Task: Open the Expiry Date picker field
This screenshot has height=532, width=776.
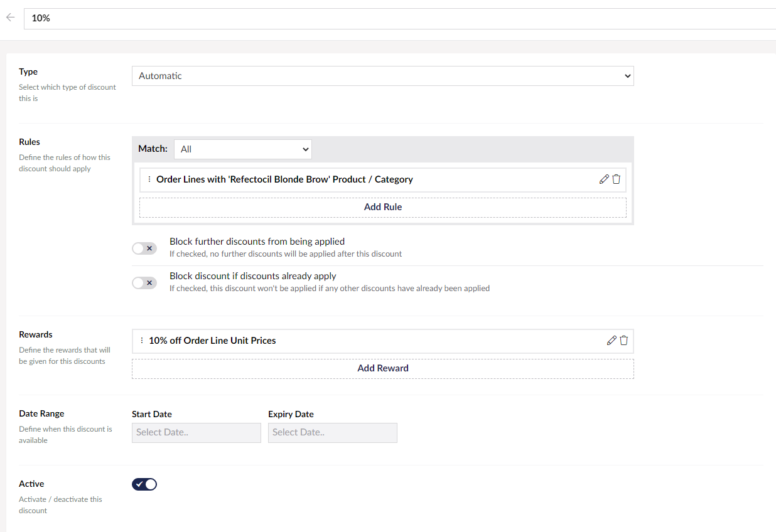Action: pyautogui.click(x=333, y=433)
